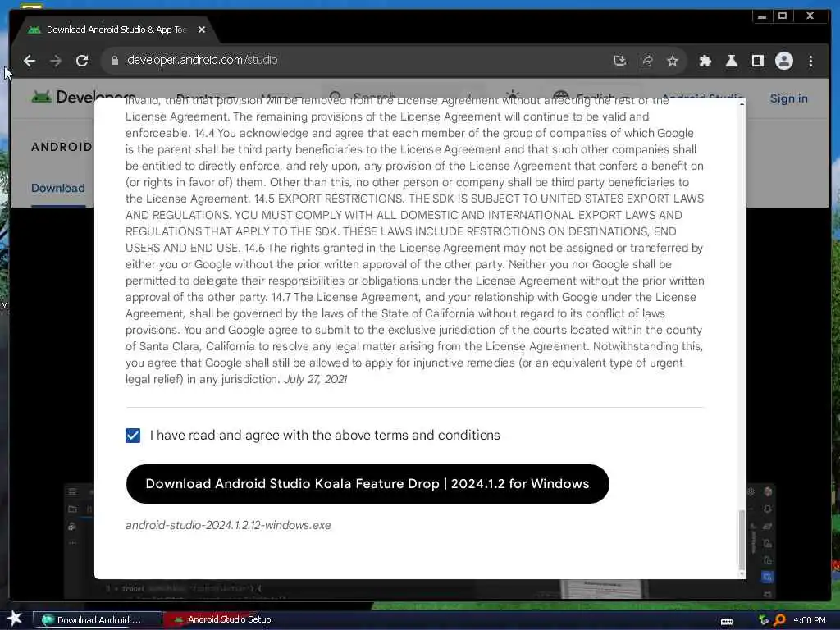Screen dimensions: 840x630
Task: Close the Download Android Studio tab
Action: (x=202, y=30)
